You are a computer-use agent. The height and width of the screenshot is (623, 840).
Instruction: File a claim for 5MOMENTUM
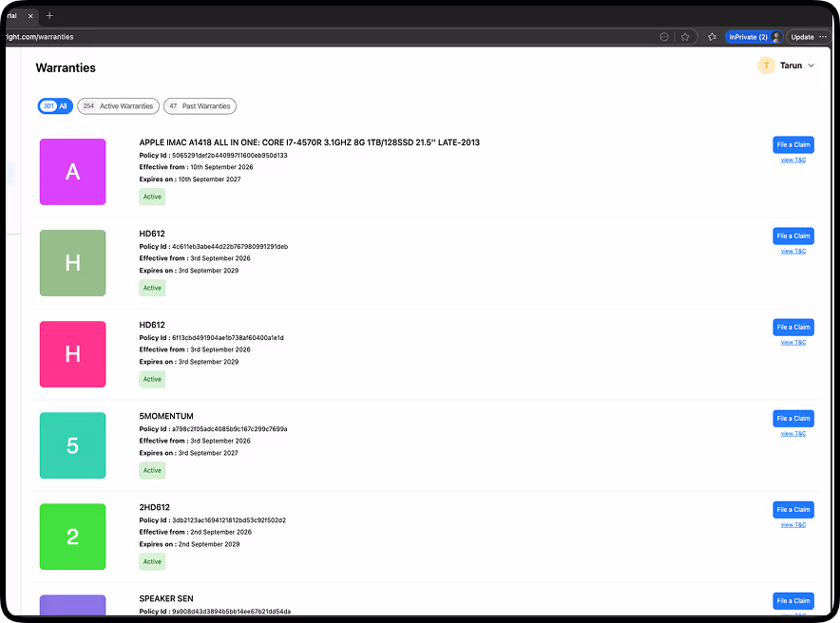(793, 419)
